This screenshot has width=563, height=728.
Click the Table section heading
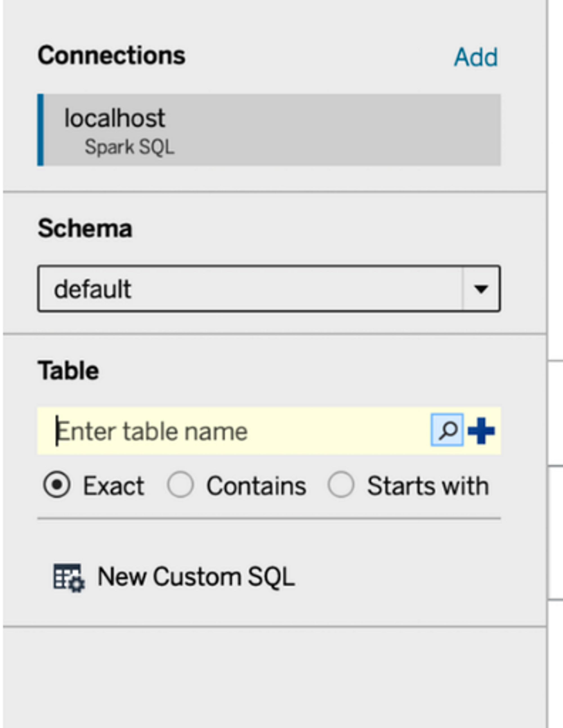[68, 370]
